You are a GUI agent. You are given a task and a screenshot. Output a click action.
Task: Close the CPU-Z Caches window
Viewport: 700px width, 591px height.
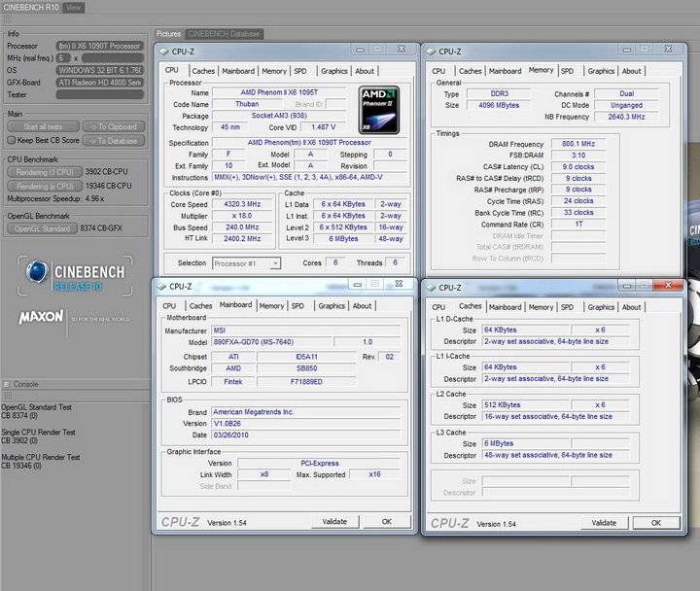point(666,287)
